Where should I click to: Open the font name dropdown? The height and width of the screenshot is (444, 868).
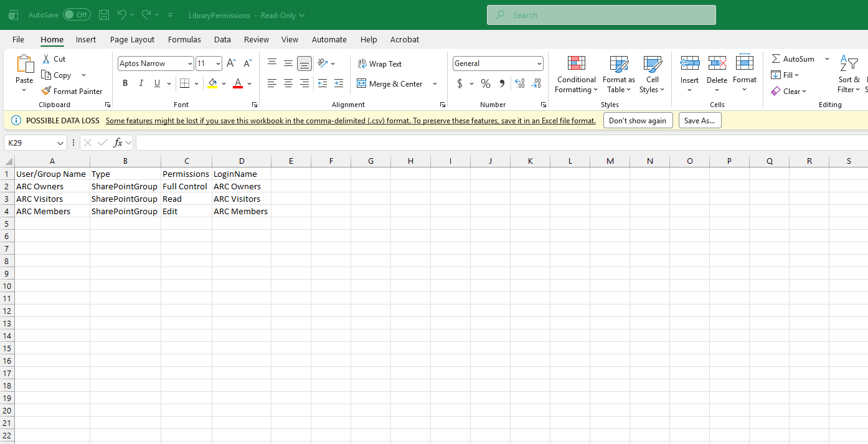pyautogui.click(x=190, y=64)
